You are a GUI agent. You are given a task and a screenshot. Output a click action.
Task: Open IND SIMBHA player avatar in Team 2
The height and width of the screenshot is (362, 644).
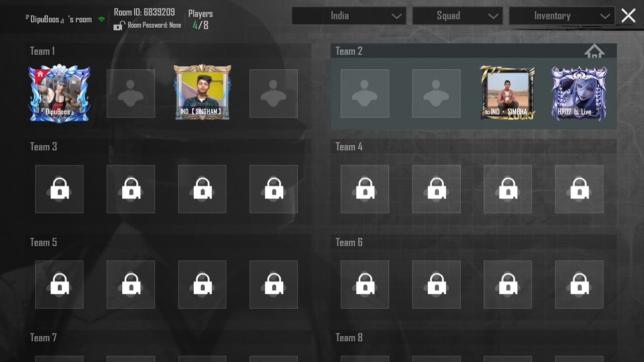[507, 93]
